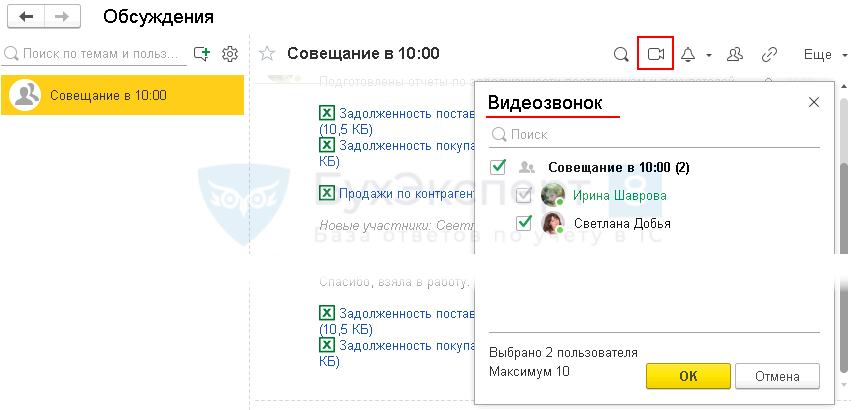Click the search field for topics and users
Viewport: 861px width, 410px height.
(94, 54)
